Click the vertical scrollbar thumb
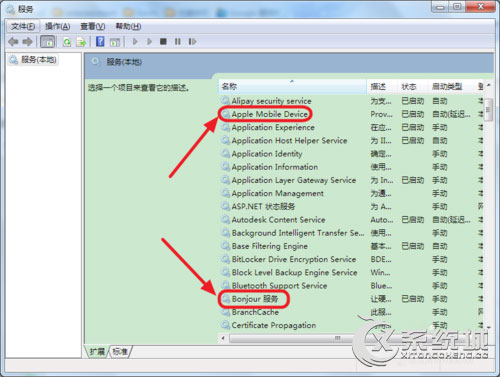The image size is (500, 377). pos(489,110)
